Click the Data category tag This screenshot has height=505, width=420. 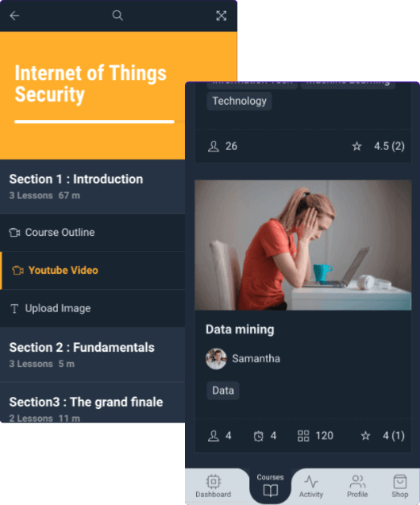click(x=223, y=391)
